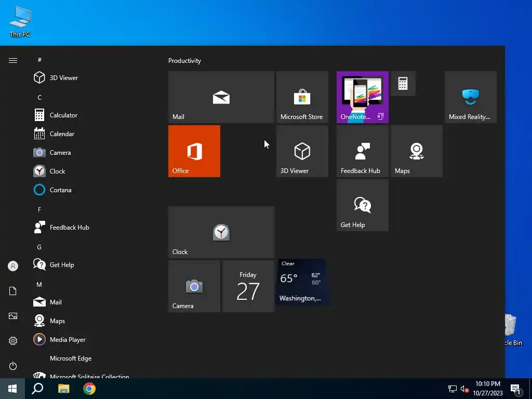The width and height of the screenshot is (532, 399).
Task: Open Documents from the Start sidebar
Action: click(x=13, y=291)
